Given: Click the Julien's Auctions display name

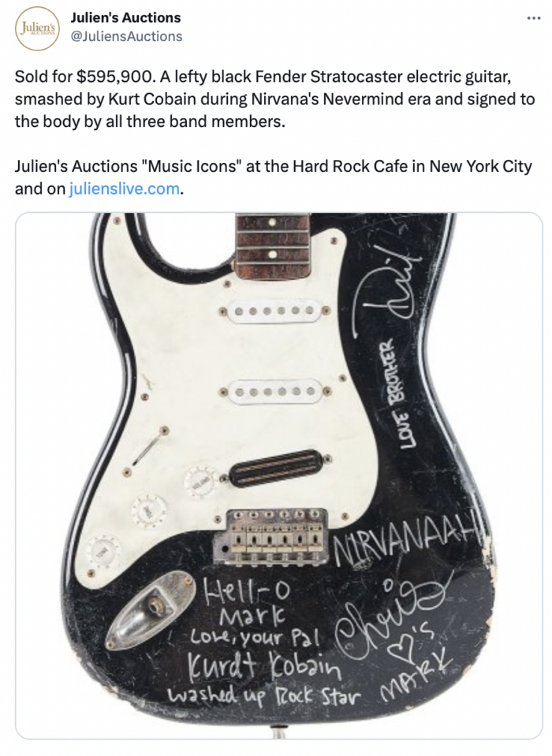Looking at the screenshot, I should coord(126,17).
